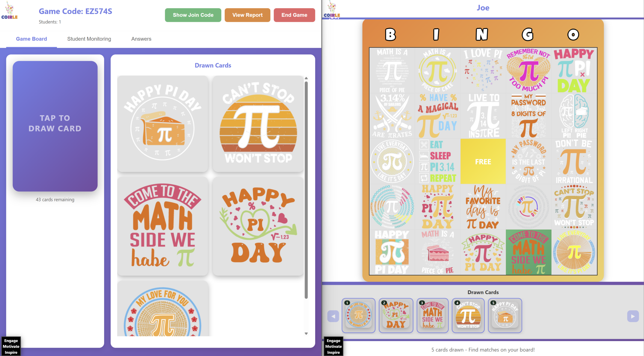The height and width of the screenshot is (356, 644).
Task: Open the Answers tab
Action: pyautogui.click(x=141, y=39)
